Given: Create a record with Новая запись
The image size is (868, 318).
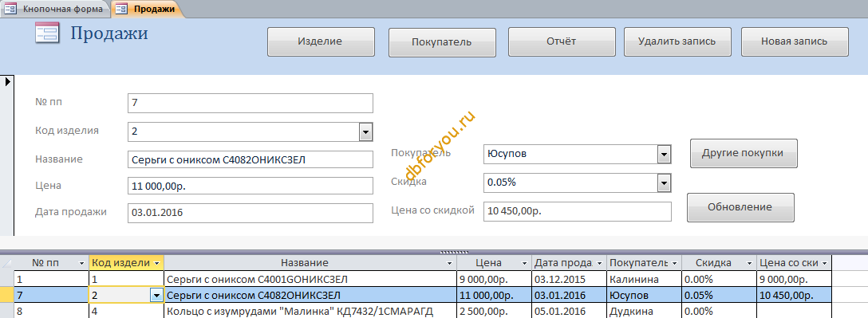Looking at the screenshot, I should pyautogui.click(x=795, y=41).
